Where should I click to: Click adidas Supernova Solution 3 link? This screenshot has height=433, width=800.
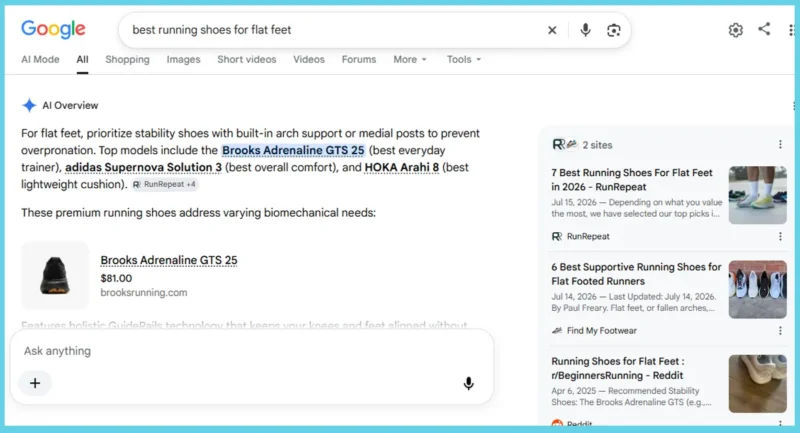(143, 167)
